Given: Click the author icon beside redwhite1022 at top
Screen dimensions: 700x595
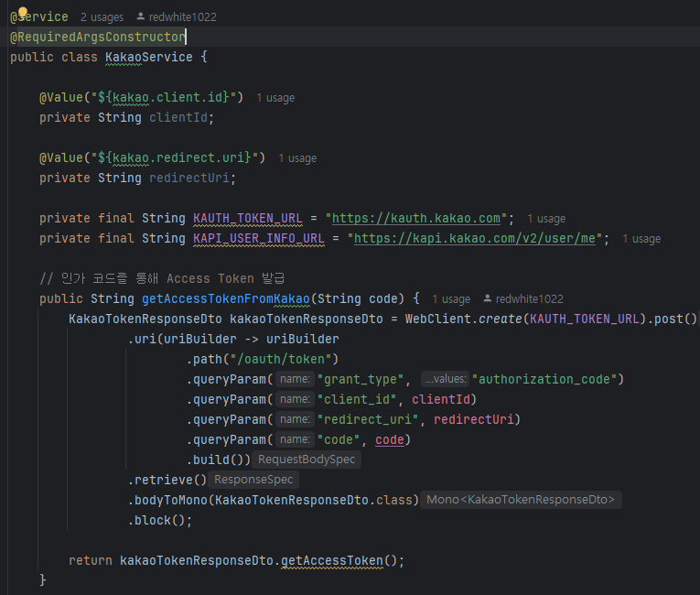Looking at the screenshot, I should coord(140,16).
